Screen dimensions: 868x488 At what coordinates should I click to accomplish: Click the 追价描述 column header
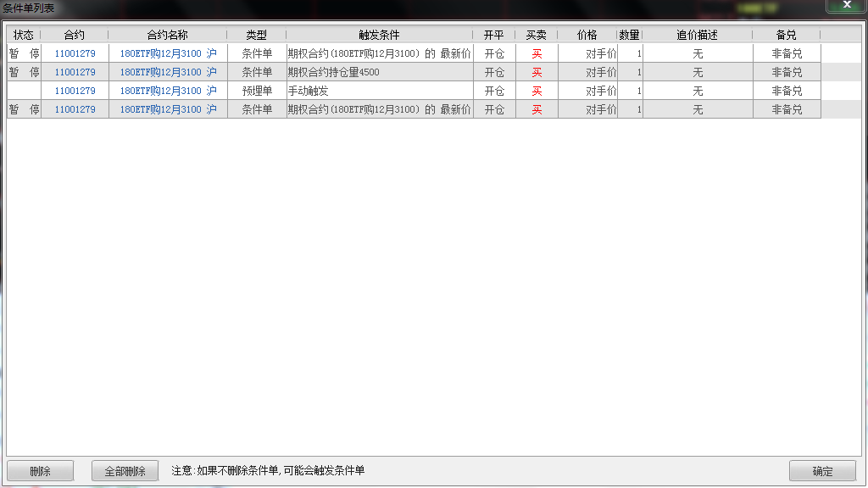(x=697, y=35)
